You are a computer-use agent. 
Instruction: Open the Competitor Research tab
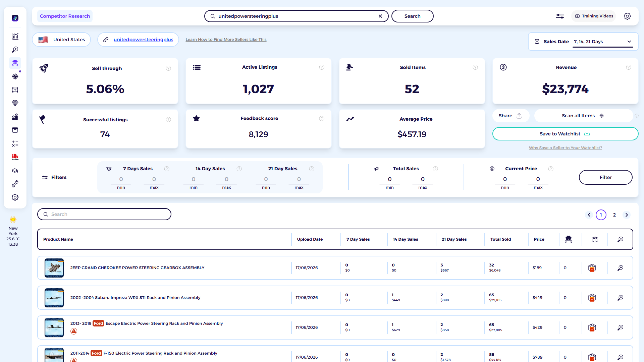tap(65, 16)
